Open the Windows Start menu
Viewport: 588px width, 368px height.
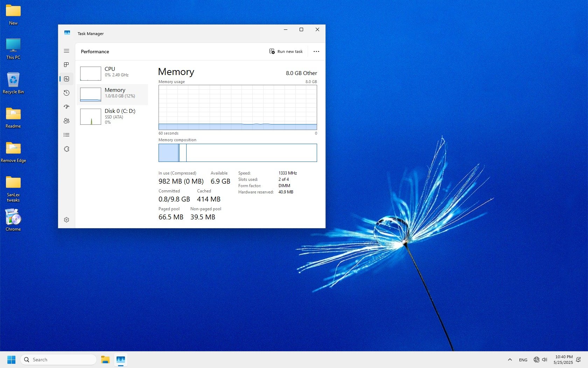12,360
